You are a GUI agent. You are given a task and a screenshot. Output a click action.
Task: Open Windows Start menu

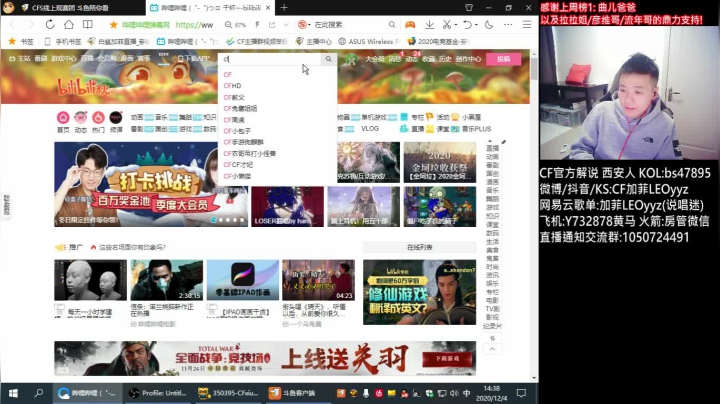[x=13, y=393]
